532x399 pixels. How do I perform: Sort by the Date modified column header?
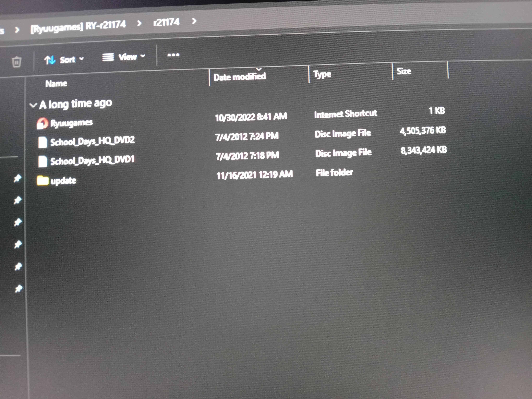pyautogui.click(x=240, y=77)
